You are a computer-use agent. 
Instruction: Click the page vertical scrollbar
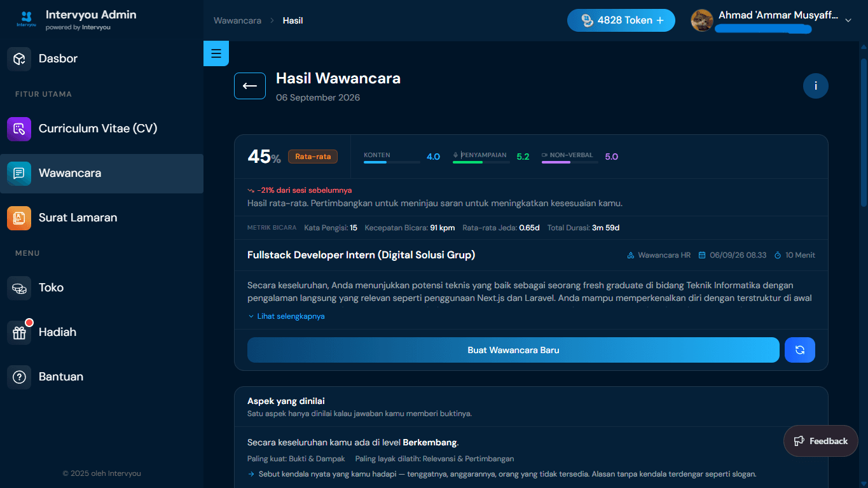click(x=864, y=132)
